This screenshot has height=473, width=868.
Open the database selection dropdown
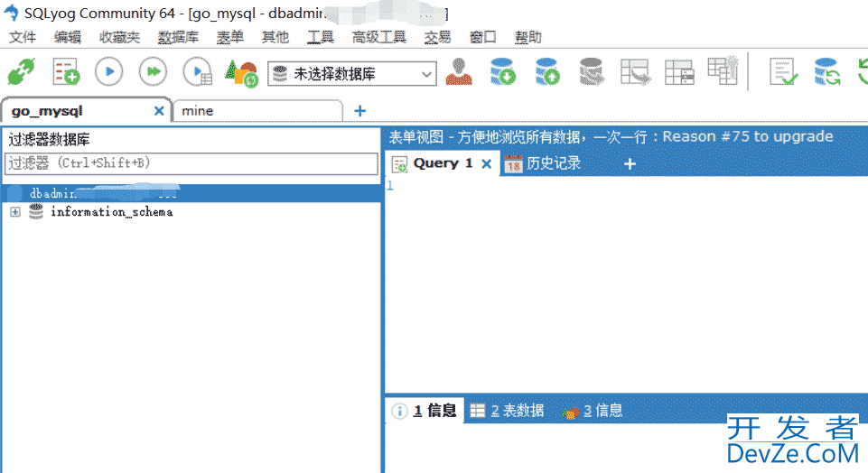click(352, 74)
